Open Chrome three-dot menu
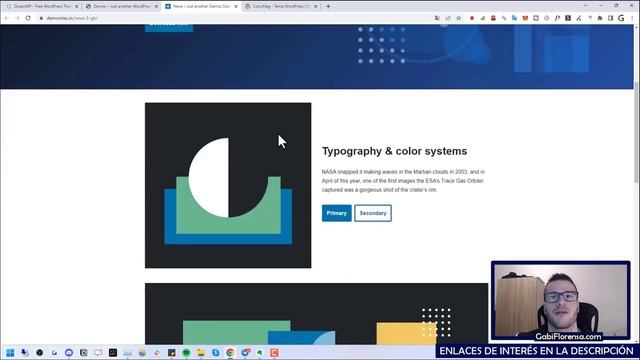The height and width of the screenshot is (360, 640). [632, 18]
